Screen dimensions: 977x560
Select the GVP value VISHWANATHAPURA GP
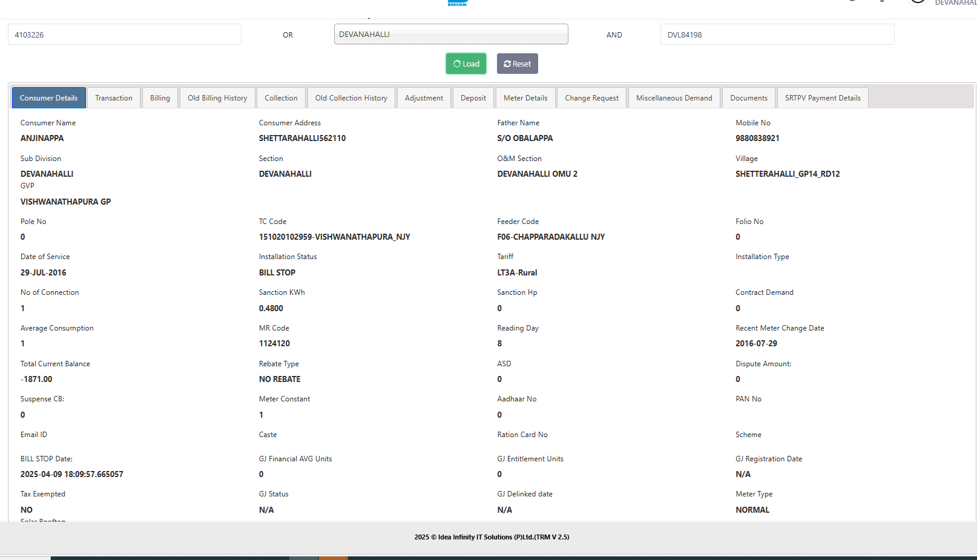(66, 202)
